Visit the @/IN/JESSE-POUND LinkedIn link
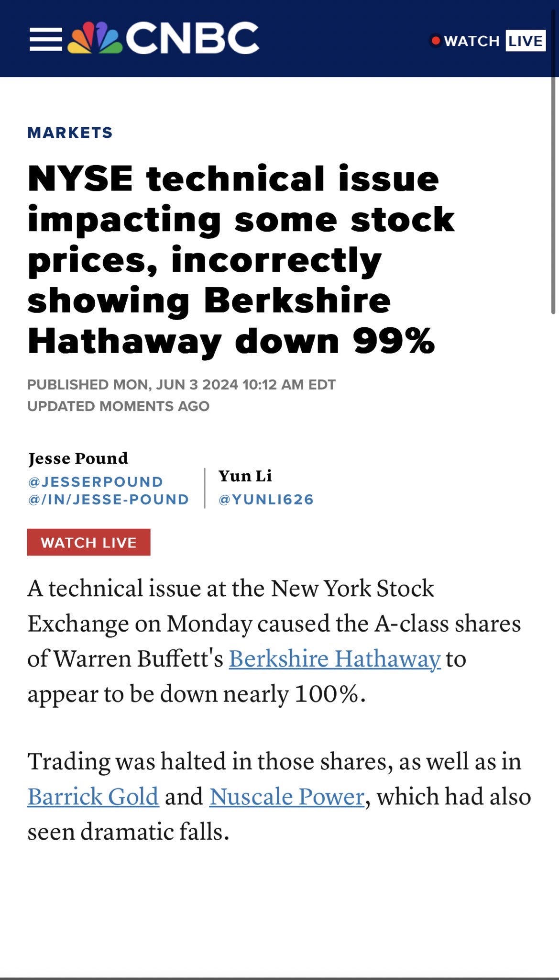 click(x=109, y=500)
